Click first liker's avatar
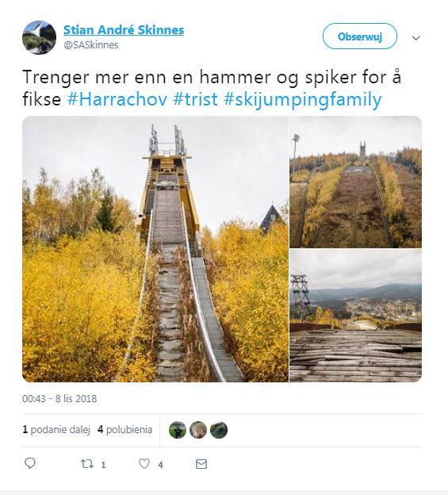This screenshot has width=448, height=495. click(178, 430)
